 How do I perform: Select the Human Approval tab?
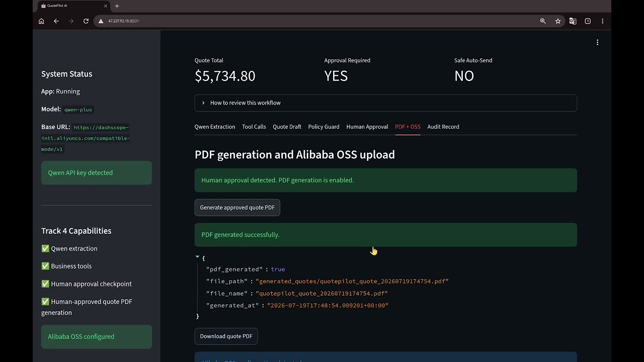point(367,127)
